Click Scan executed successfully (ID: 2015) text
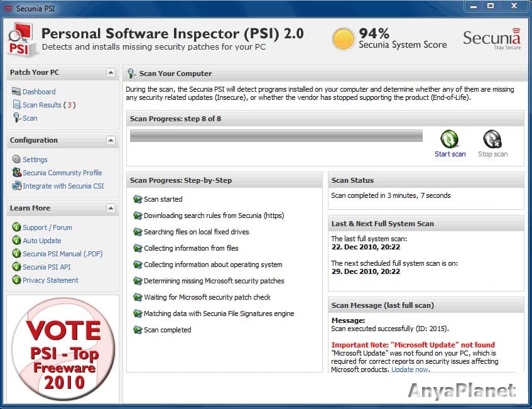The image size is (532, 409). tap(390, 329)
